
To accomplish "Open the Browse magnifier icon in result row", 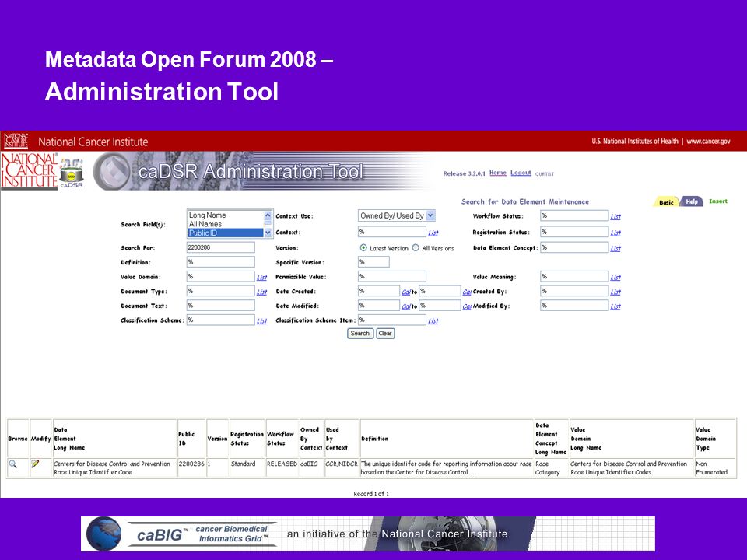I will tap(13, 464).
